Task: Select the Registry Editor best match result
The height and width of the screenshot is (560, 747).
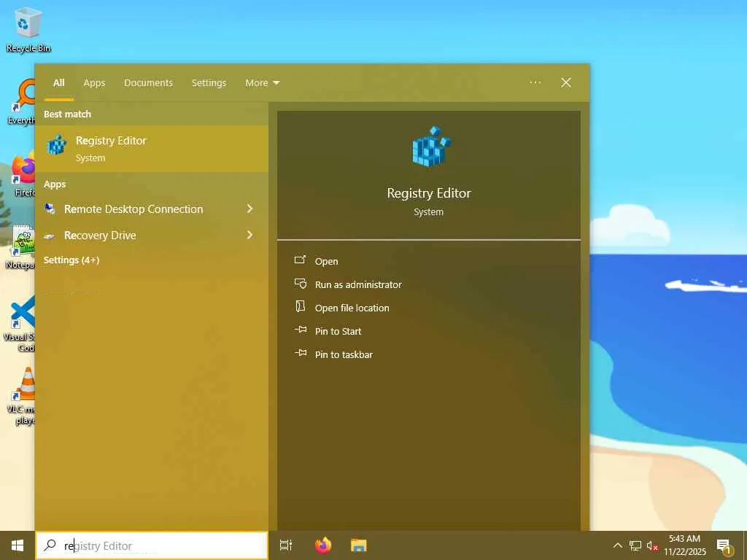Action: click(x=152, y=149)
